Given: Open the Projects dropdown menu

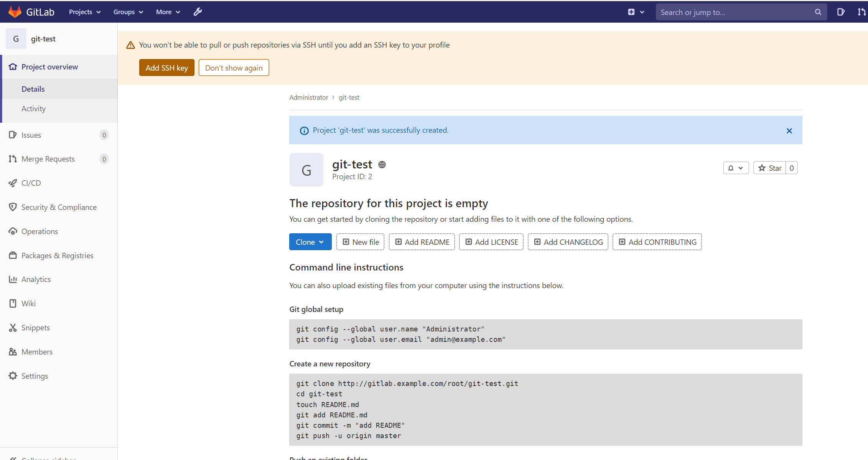Looking at the screenshot, I should 85,12.
